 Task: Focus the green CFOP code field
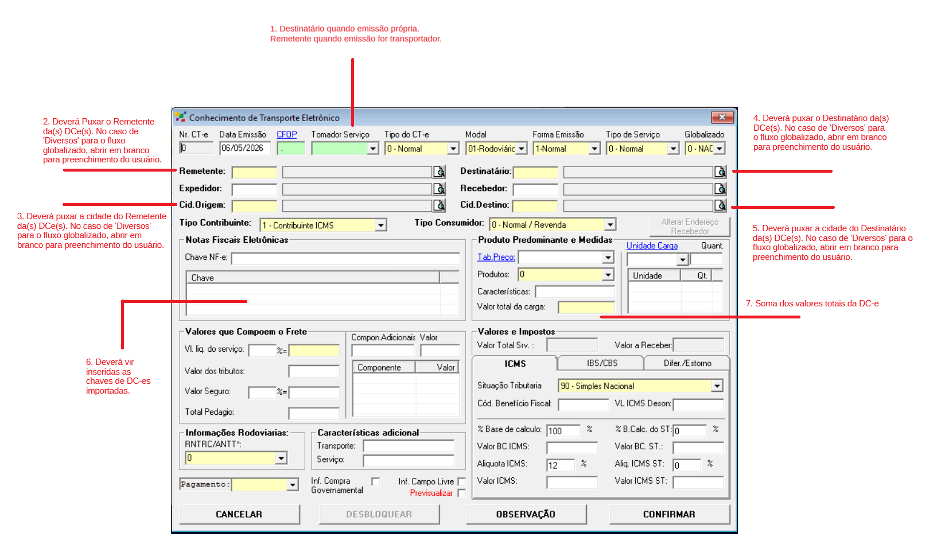[x=291, y=148]
